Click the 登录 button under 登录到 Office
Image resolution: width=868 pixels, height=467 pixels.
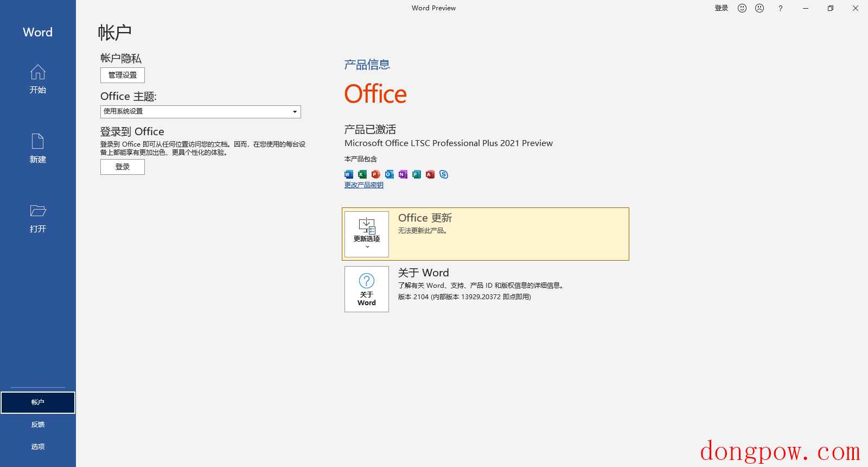click(x=123, y=167)
